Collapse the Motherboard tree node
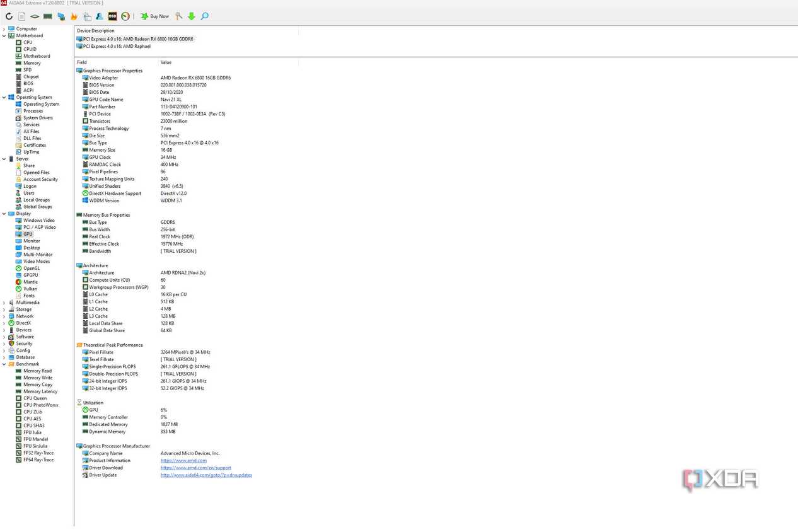The height and width of the screenshot is (532, 798). [x=4, y=36]
